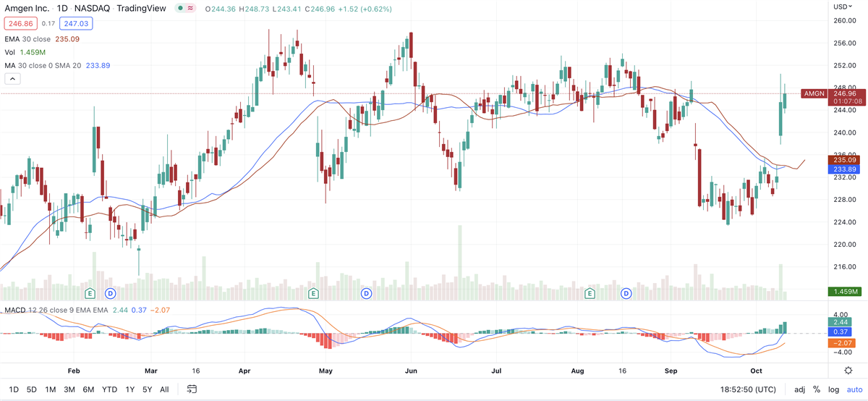Click the dividend D marker near August 16
Image resolution: width=868 pixels, height=401 pixels.
(626, 293)
